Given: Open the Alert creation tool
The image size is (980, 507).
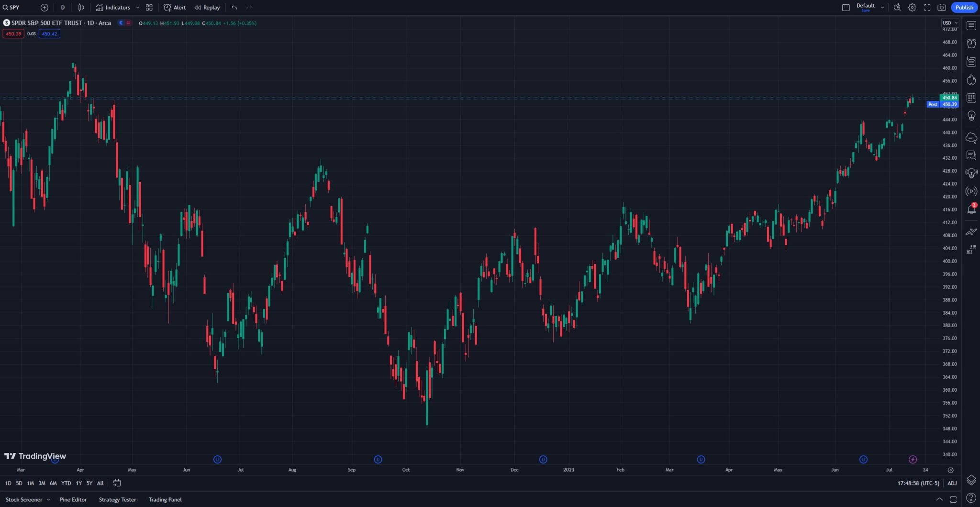Looking at the screenshot, I should coord(175,7).
